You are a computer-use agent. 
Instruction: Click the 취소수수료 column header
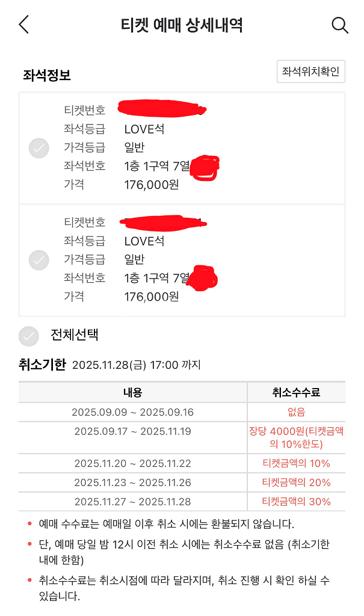pyautogui.click(x=296, y=393)
